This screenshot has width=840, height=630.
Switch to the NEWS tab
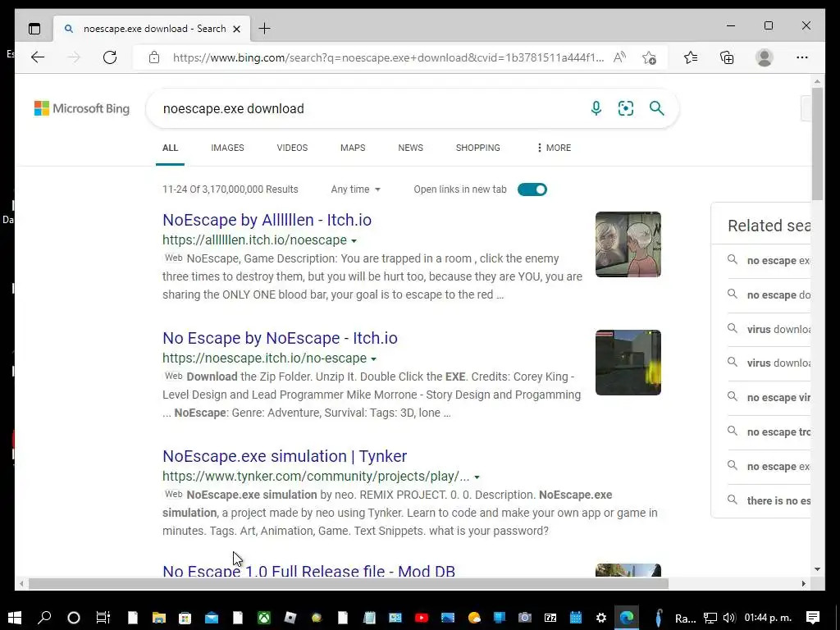pyautogui.click(x=411, y=148)
